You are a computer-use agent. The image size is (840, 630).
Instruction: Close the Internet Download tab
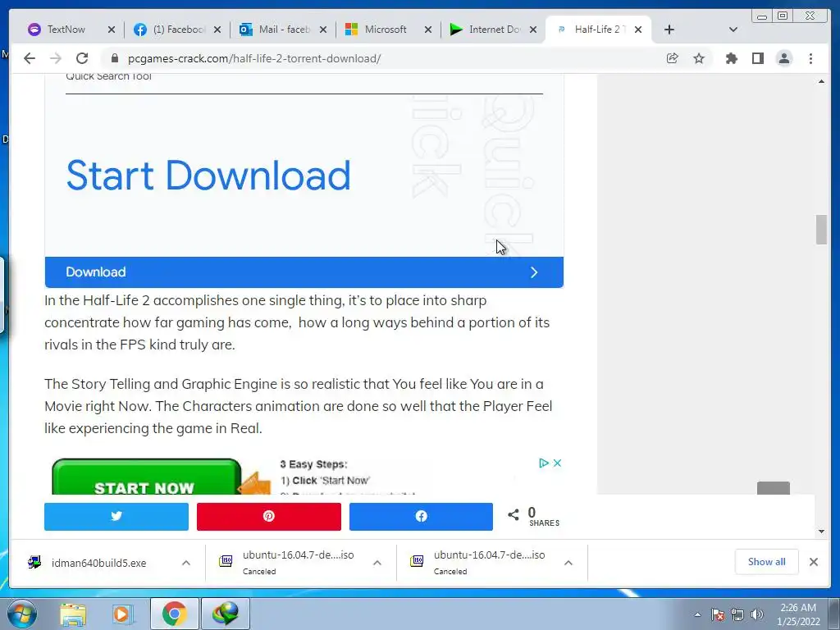click(533, 30)
